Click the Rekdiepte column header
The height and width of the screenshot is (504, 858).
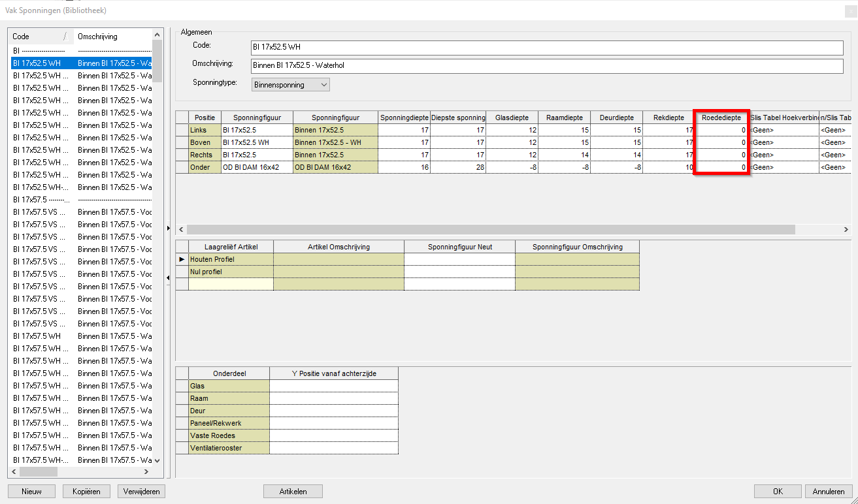(668, 118)
